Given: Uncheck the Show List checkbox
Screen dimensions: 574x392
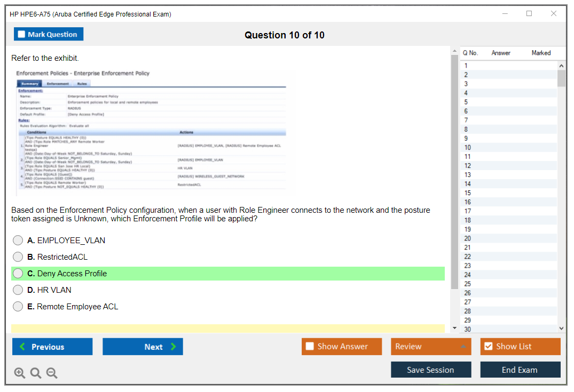Looking at the screenshot, I should coord(488,347).
